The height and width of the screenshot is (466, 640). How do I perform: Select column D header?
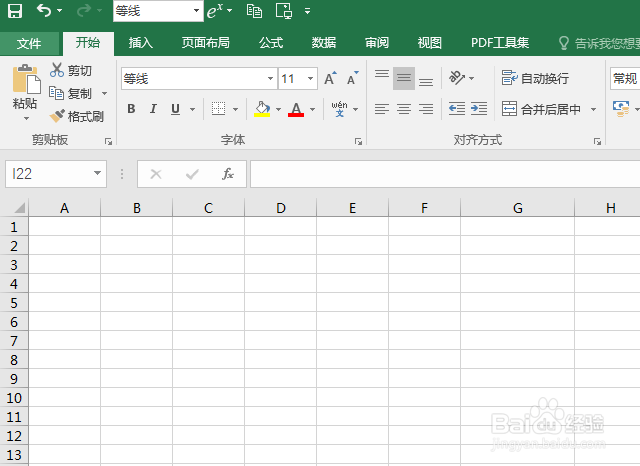coord(280,208)
